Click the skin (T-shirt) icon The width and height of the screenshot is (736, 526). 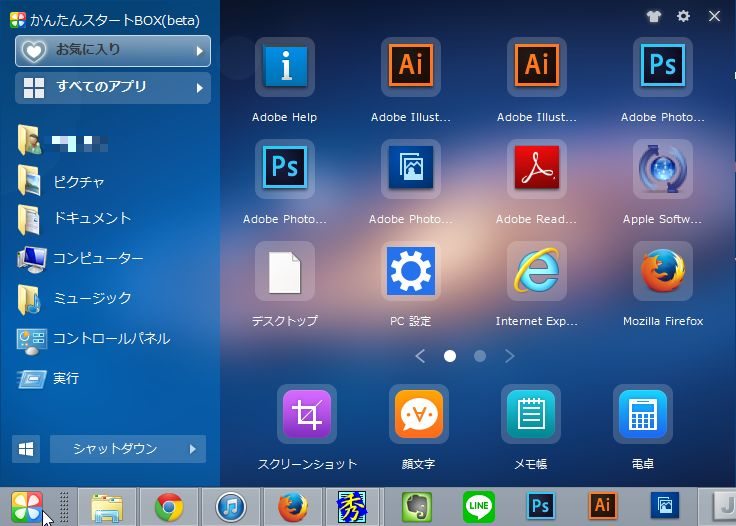[x=653, y=16]
